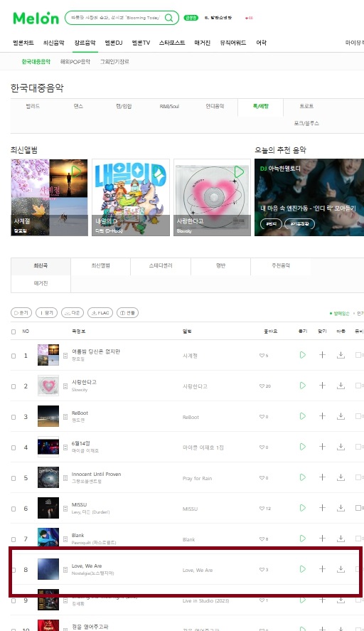Click the Melon logo
Screen dimensions: 364x631
click(x=36, y=18)
